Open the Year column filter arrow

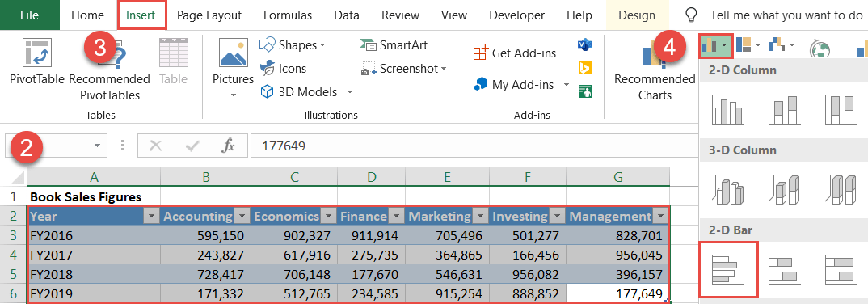tap(151, 216)
